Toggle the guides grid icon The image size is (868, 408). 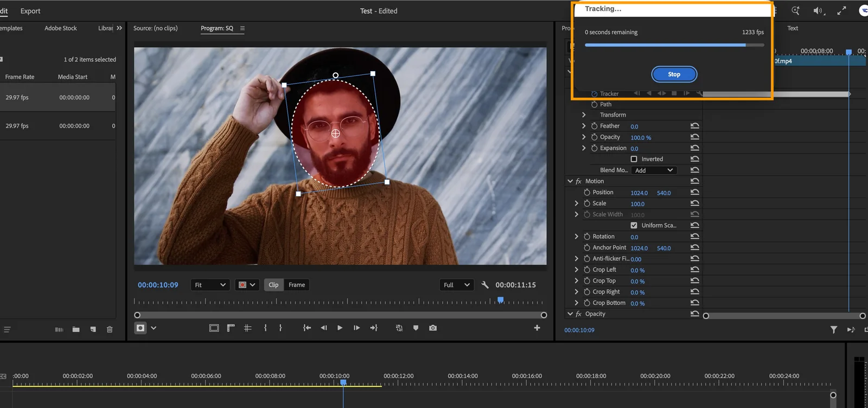coord(247,328)
